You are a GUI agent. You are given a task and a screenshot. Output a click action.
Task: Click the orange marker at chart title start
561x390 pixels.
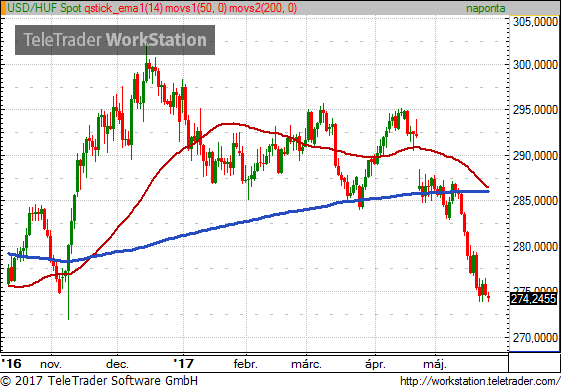pyautogui.click(x=4, y=8)
